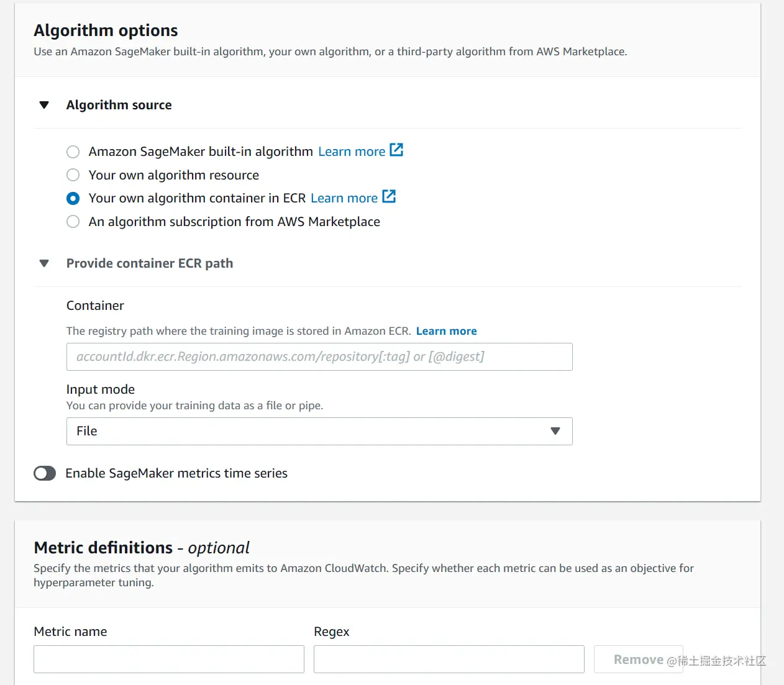
Task: Open the Input mode File dropdown
Action: click(319, 432)
